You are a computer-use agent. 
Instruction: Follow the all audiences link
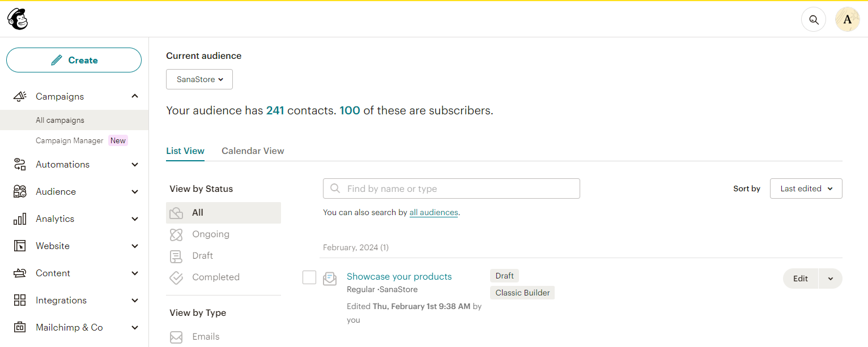(x=434, y=212)
